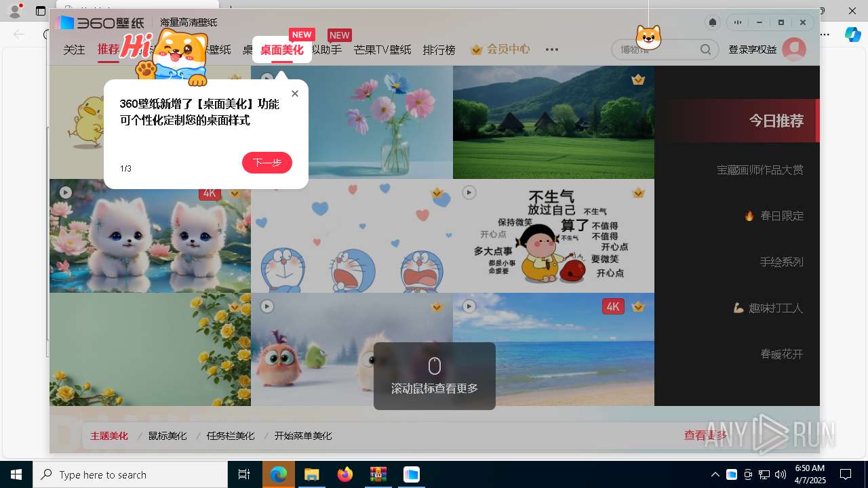868x488 pixels.
Task: Click the 4K badge on puppies wallpaper
Action: (210, 193)
